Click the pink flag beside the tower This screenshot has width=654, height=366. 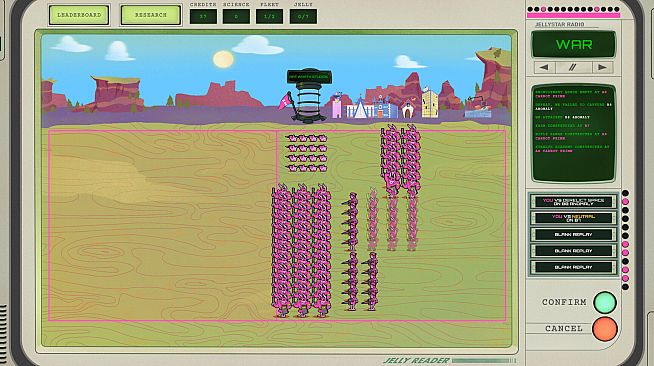pyautogui.click(x=285, y=101)
